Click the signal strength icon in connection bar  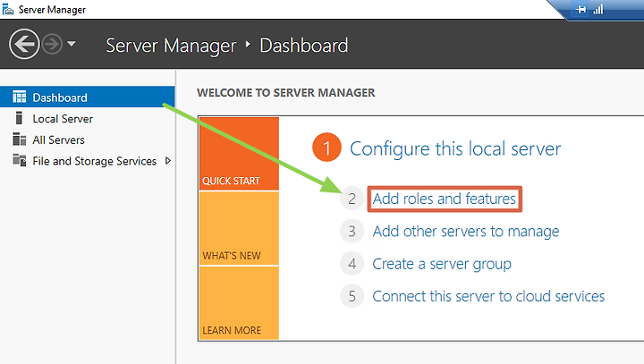point(598,9)
